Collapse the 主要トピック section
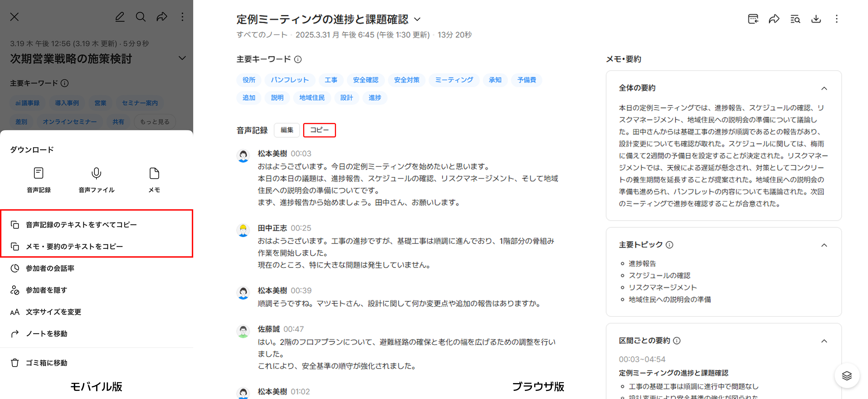 pos(824,245)
